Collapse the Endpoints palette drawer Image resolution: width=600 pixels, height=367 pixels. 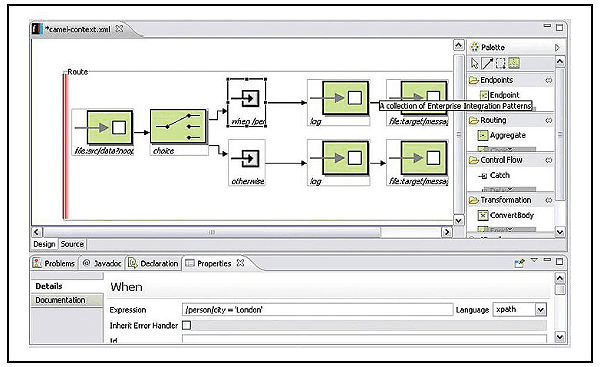[549, 80]
